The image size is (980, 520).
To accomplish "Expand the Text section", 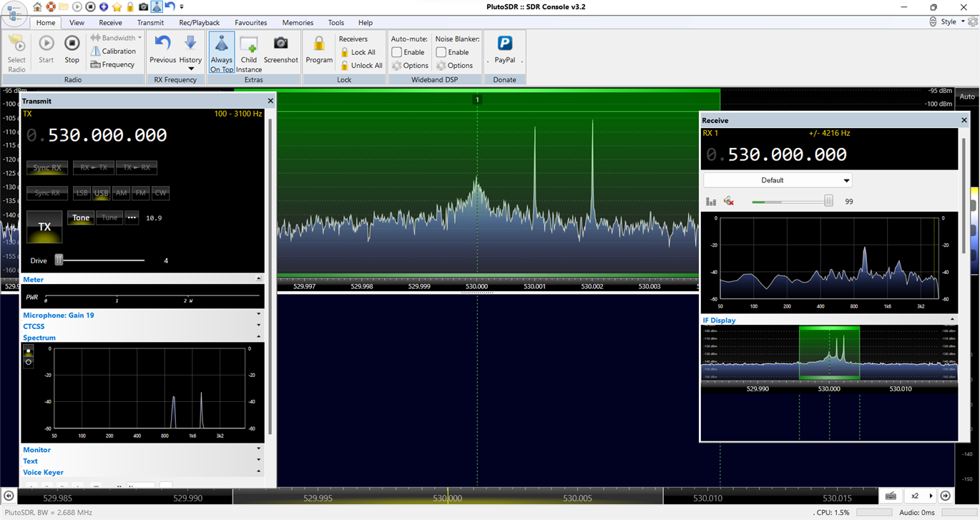I will click(259, 461).
